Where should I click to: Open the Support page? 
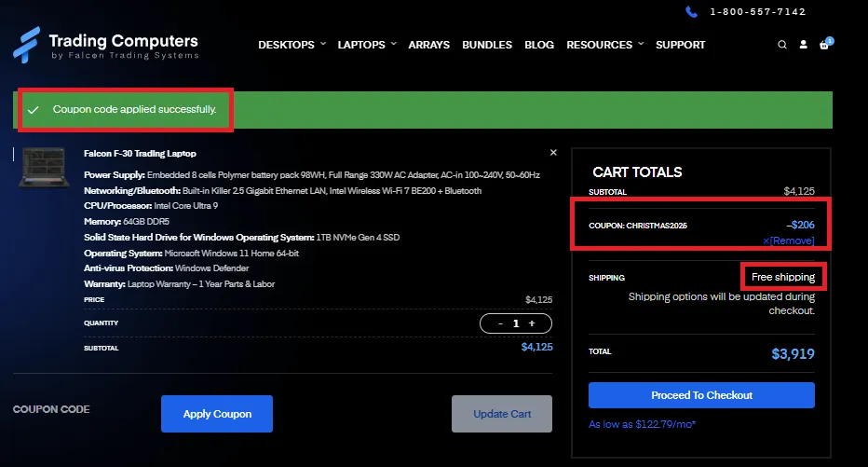tap(680, 45)
